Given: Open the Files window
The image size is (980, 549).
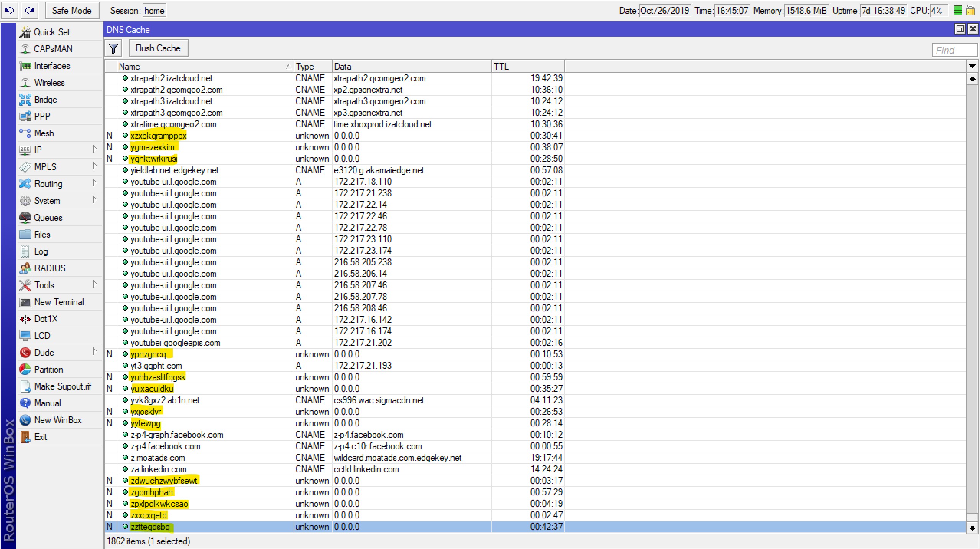Looking at the screenshot, I should pos(42,234).
